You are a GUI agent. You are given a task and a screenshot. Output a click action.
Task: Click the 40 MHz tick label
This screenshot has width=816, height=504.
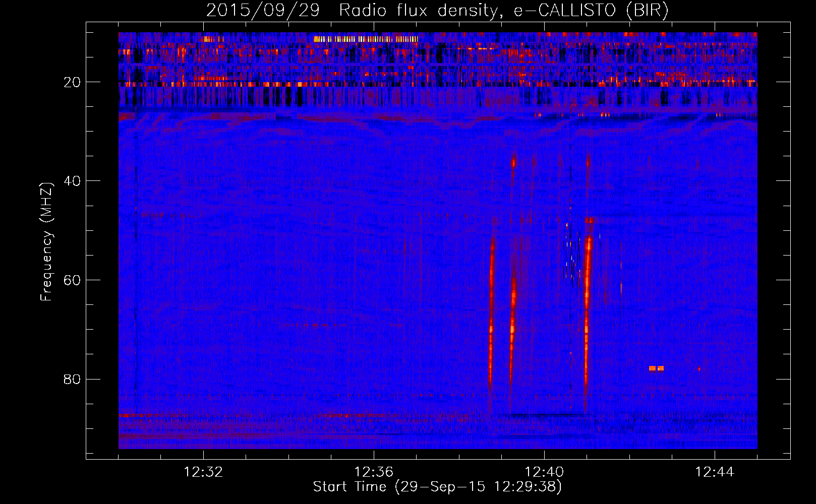coord(73,181)
